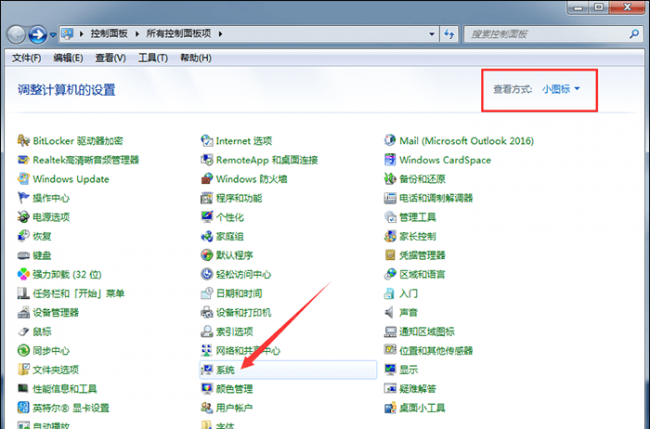This screenshot has width=650, height=429.
Task: Refresh the control panel view
Action: (449, 34)
